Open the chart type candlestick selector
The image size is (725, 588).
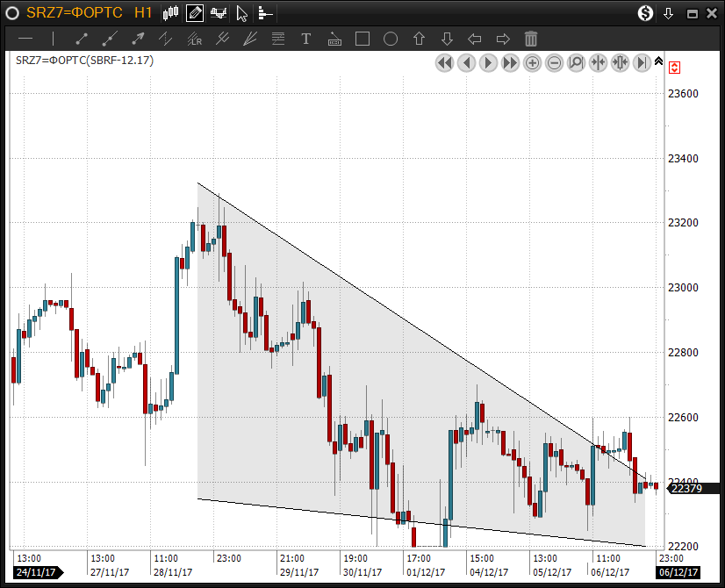[x=171, y=13]
